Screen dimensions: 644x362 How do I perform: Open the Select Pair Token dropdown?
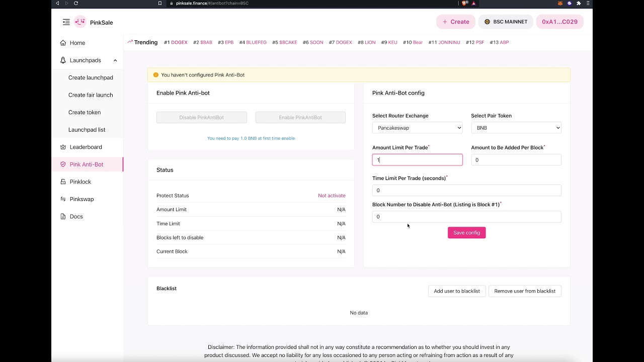[516, 128]
